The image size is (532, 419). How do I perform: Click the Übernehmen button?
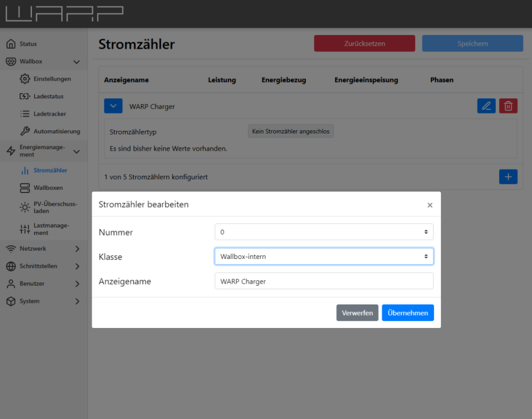tap(408, 313)
